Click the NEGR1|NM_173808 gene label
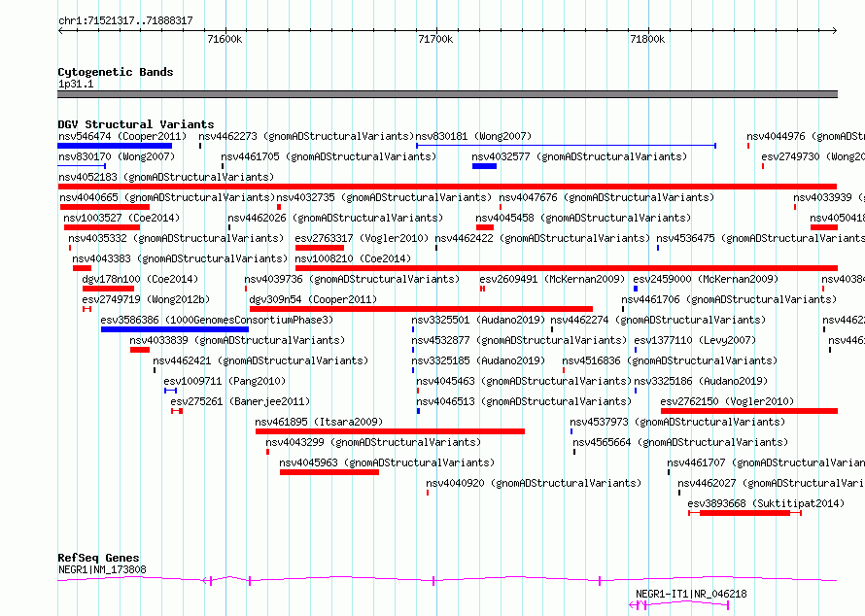865x616 pixels. click(103, 569)
